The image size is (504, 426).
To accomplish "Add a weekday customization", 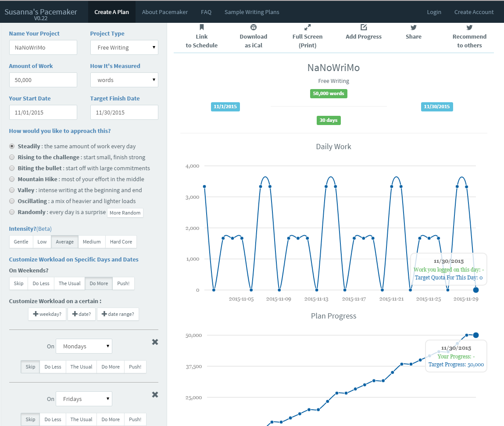I will click(x=47, y=314).
